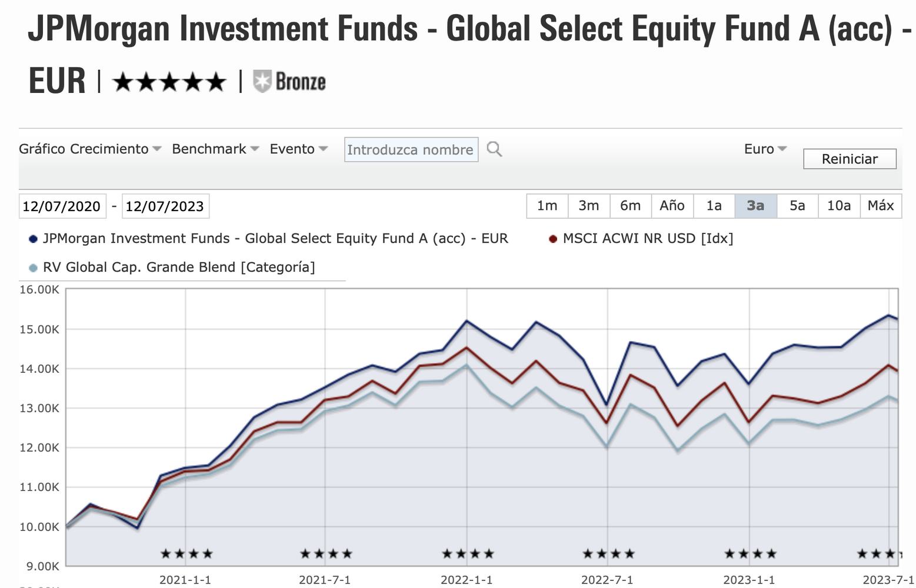The height and width of the screenshot is (588, 916).
Task: Switch to the 5a time range
Action: [797, 206]
